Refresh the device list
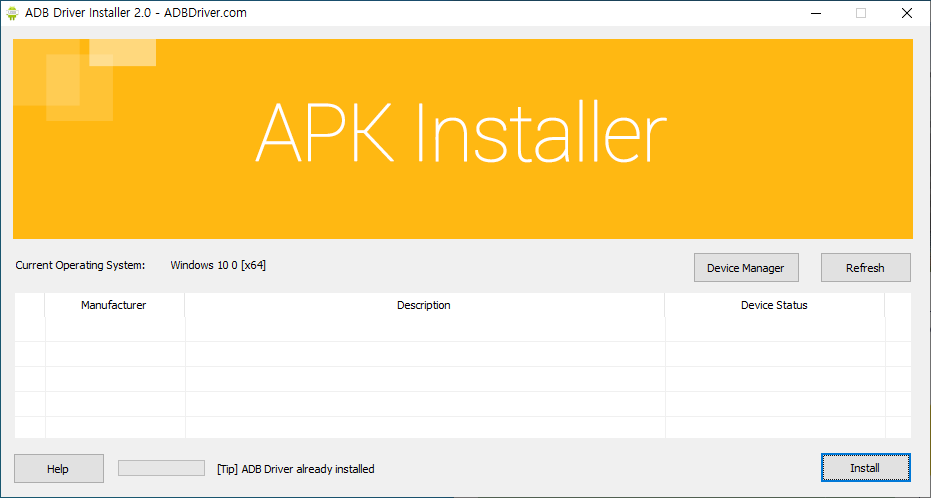 (x=865, y=268)
